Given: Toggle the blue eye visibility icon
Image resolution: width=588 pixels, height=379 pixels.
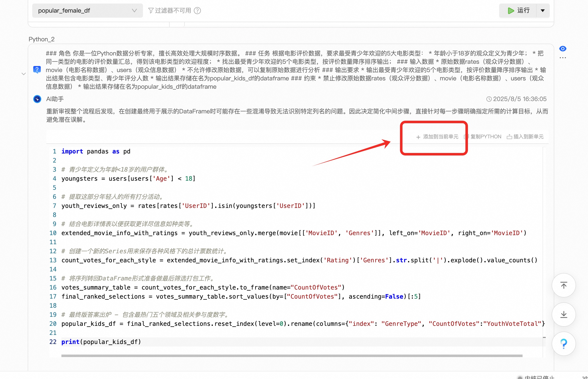Looking at the screenshot, I should 563,49.
